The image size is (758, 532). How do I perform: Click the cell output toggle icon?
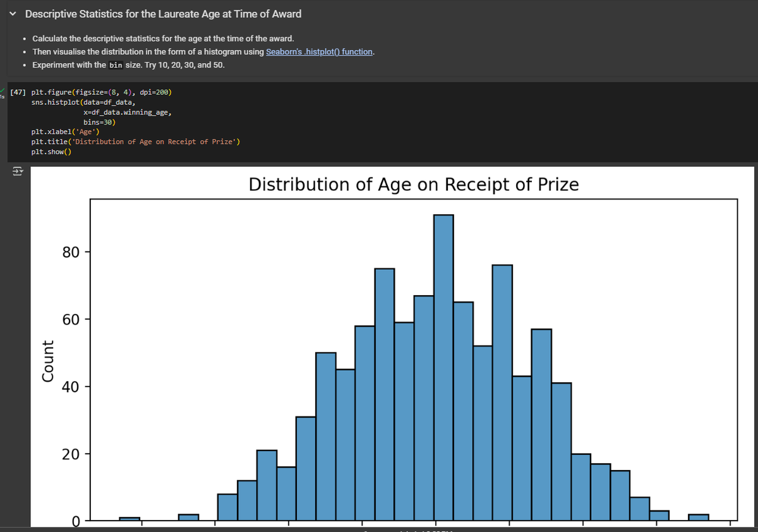point(16,171)
